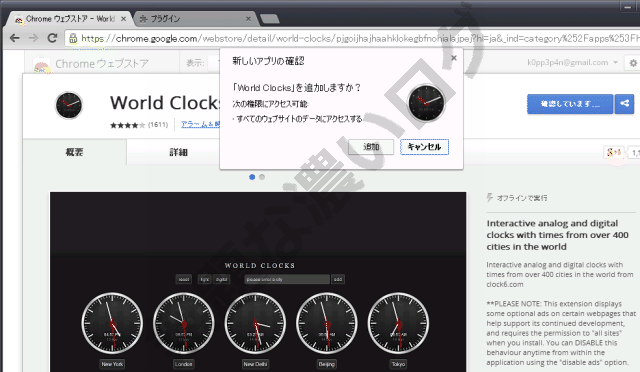Viewport: 640px width, 372px height.
Task: Open the アラーム category link
Action: [x=200, y=124]
